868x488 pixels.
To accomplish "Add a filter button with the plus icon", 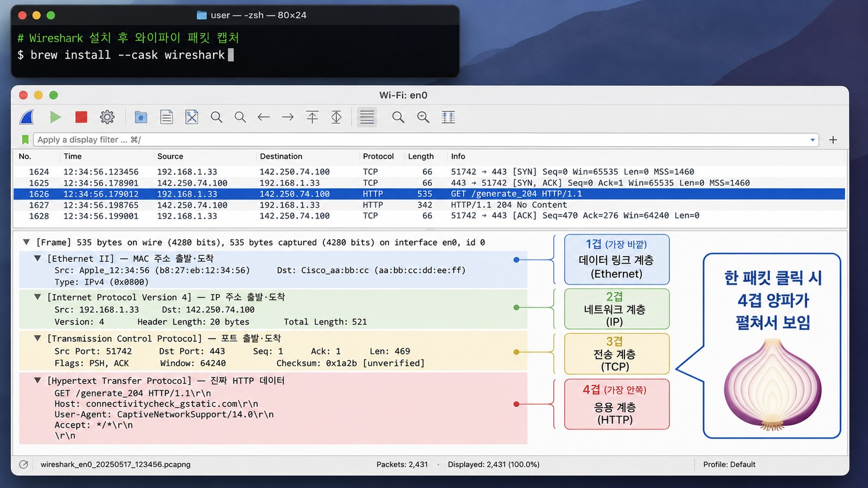I will pyautogui.click(x=833, y=140).
